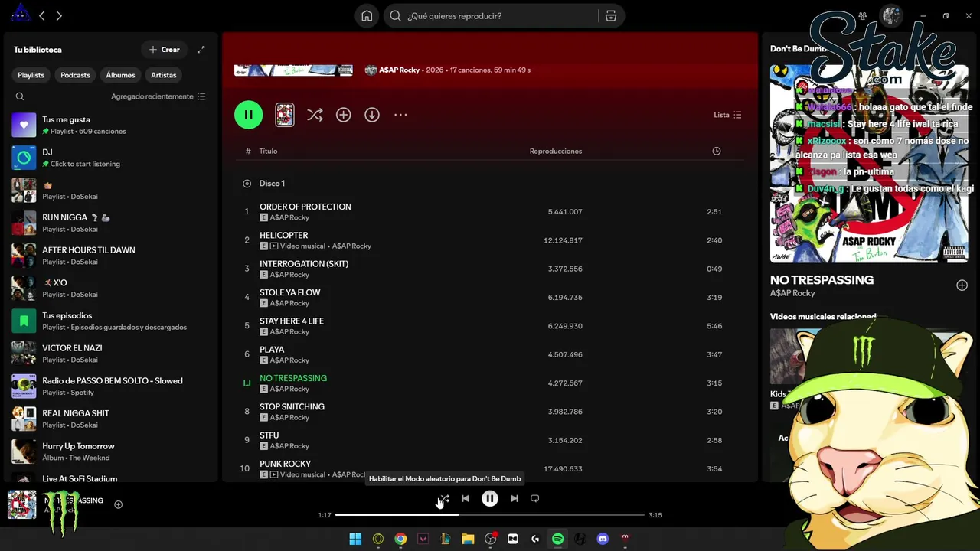The width and height of the screenshot is (980, 551).
Task: Open the X'O playlist thumbnail
Action: [24, 288]
